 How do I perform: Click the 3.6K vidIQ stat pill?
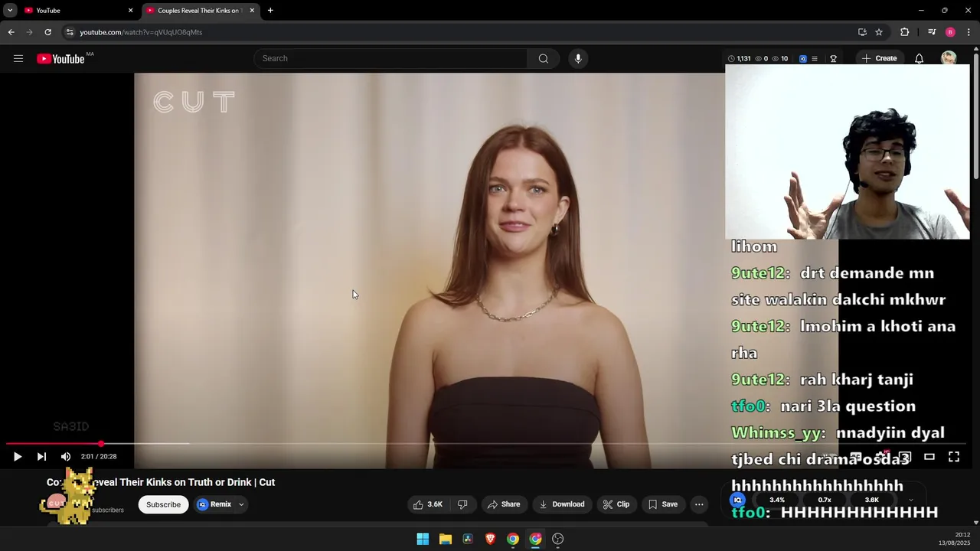click(x=872, y=500)
